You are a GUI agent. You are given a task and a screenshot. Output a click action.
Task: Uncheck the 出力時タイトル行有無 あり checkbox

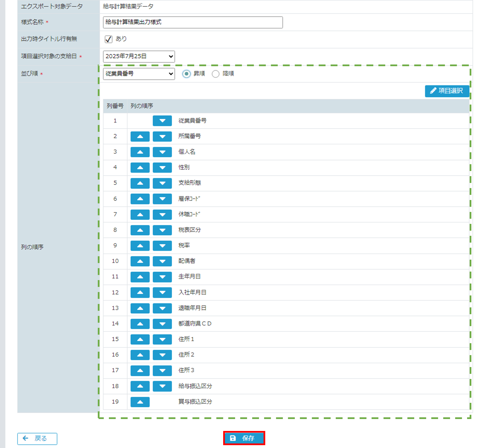point(109,39)
